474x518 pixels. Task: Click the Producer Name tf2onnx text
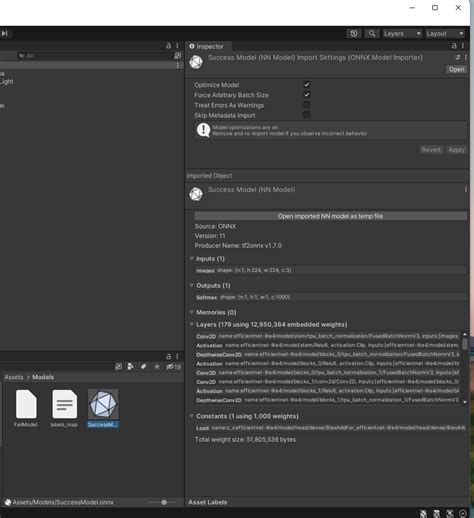pyautogui.click(x=238, y=245)
